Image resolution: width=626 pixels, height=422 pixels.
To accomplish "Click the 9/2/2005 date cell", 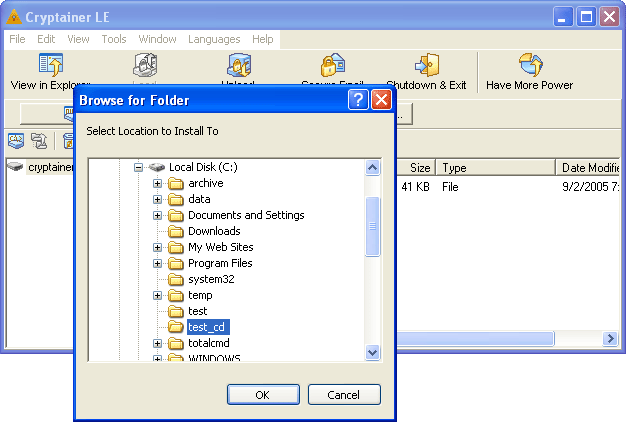I will (x=590, y=187).
